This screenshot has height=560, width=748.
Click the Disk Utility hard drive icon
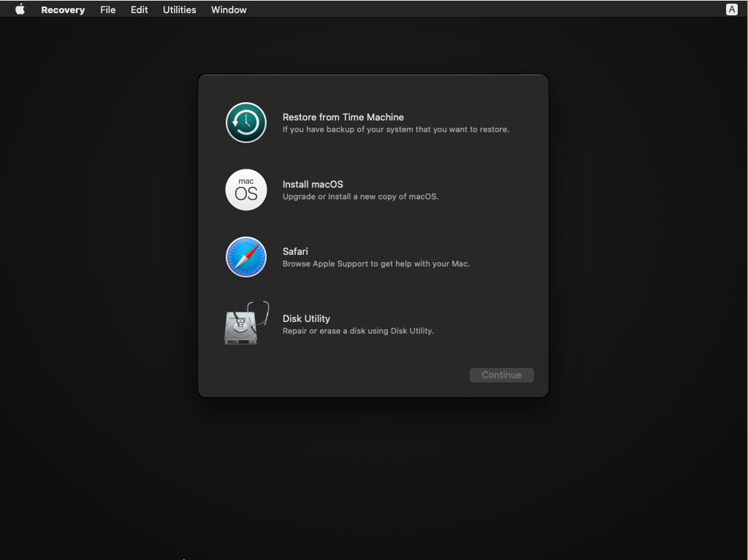coord(246,323)
